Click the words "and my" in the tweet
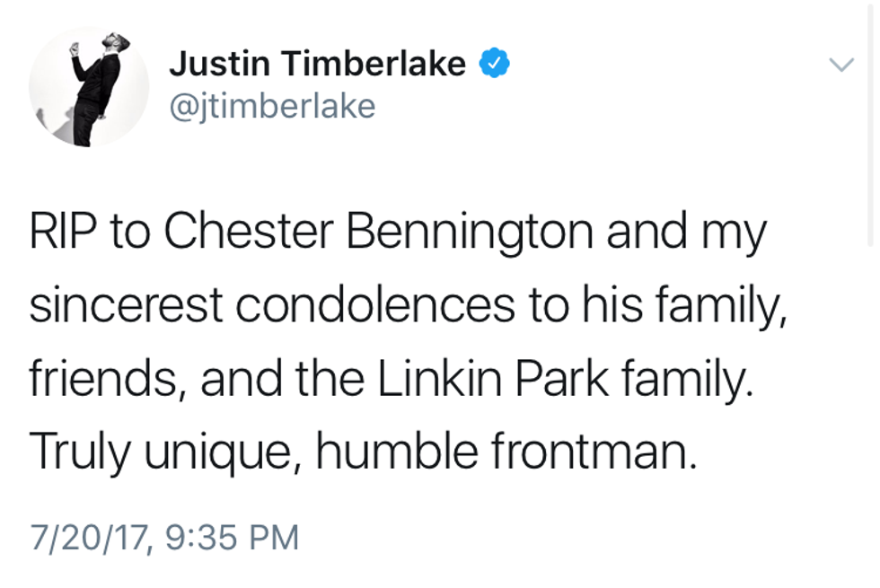The height and width of the screenshot is (588, 880). 686,232
